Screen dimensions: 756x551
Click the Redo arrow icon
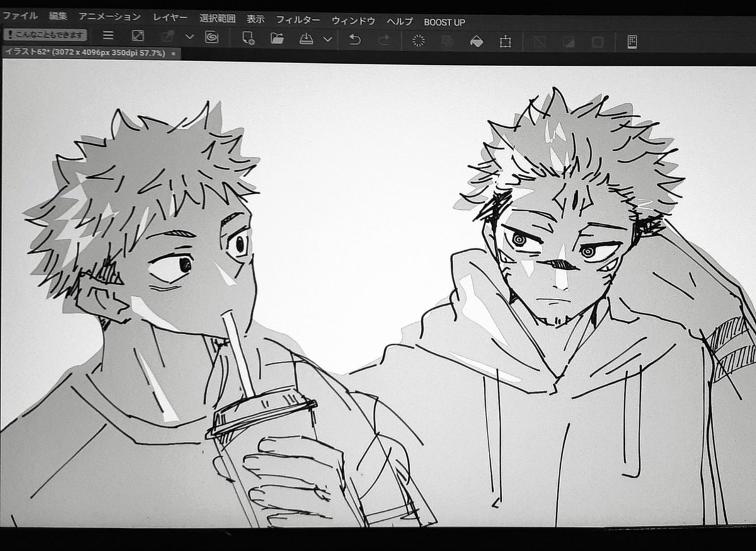click(x=384, y=41)
